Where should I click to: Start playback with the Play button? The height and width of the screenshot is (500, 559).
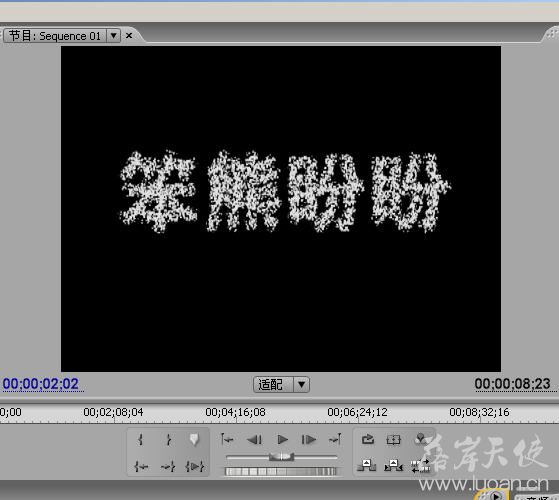pyautogui.click(x=282, y=440)
